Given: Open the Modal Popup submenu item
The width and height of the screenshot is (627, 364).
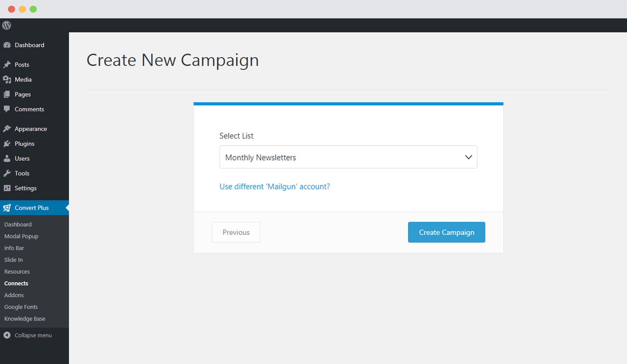Looking at the screenshot, I should 21,236.
